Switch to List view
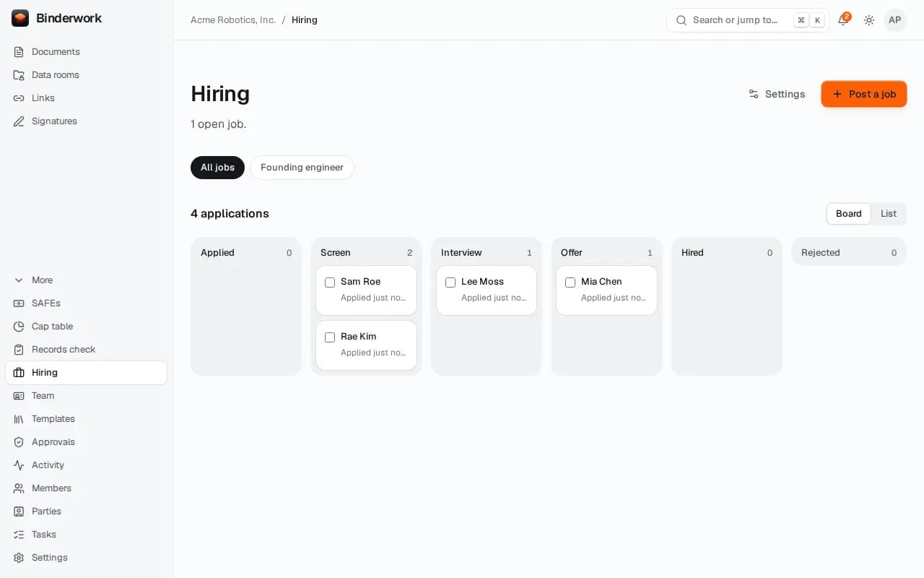The image size is (924, 578). [889, 214]
